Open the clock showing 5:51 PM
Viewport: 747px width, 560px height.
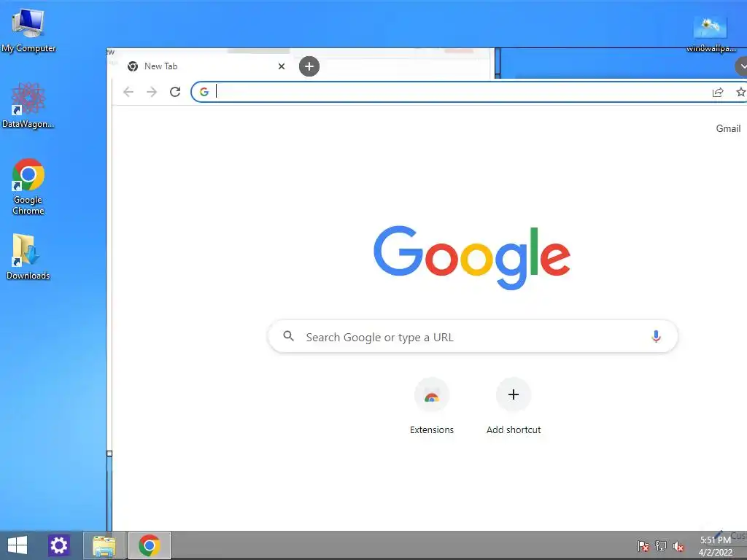coord(716,545)
